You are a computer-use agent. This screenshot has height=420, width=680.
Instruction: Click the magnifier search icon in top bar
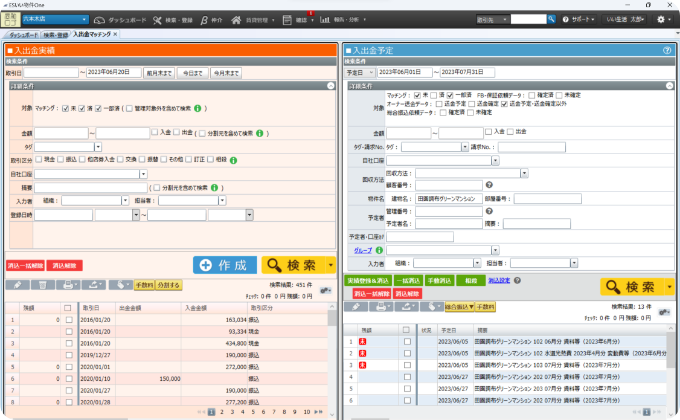551,19
